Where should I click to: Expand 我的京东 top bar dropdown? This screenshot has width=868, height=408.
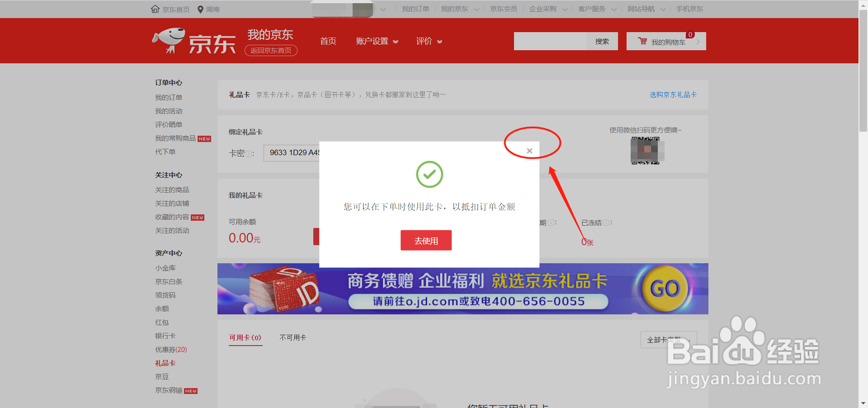pos(460,9)
